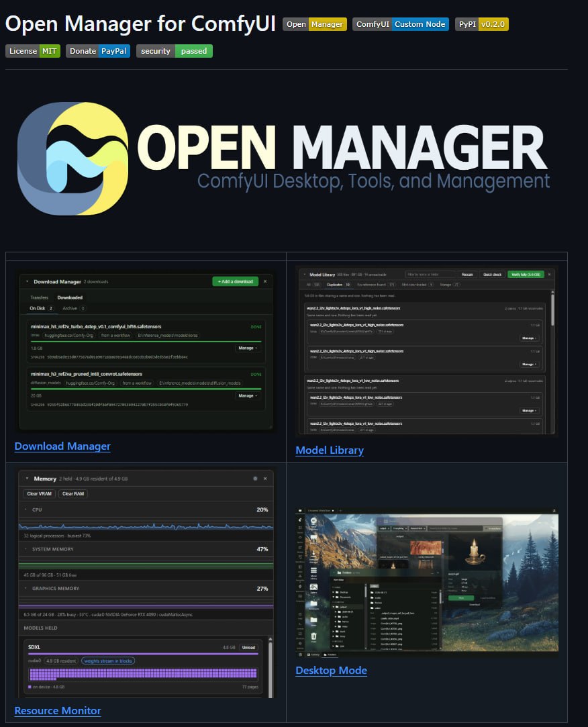Screen dimensions: 588x727
Task: Collapse the CPU section chevron
Action: coord(26,510)
